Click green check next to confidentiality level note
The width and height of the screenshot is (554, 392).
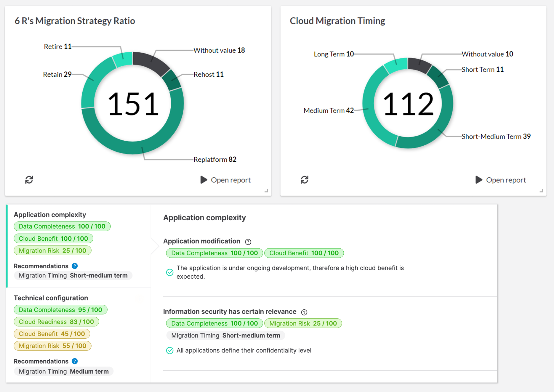point(170,351)
